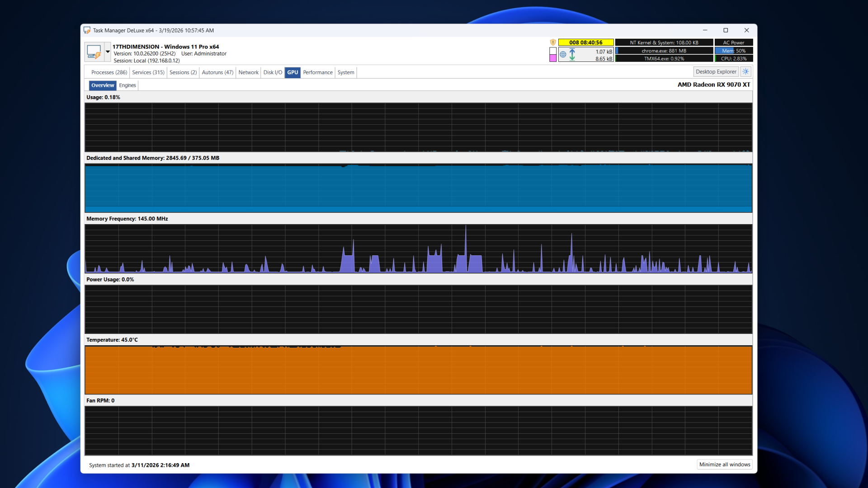Click the chrome.exe: 881 MB memory bar
The width and height of the screenshot is (868, 488).
664,51
